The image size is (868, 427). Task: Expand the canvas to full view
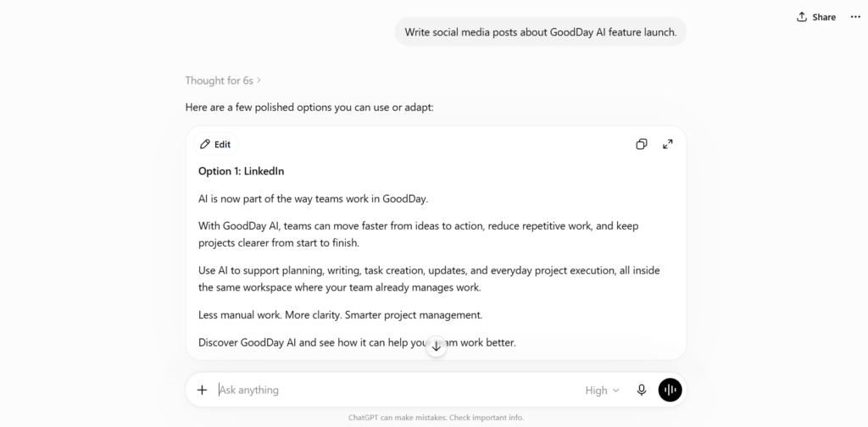(x=668, y=144)
